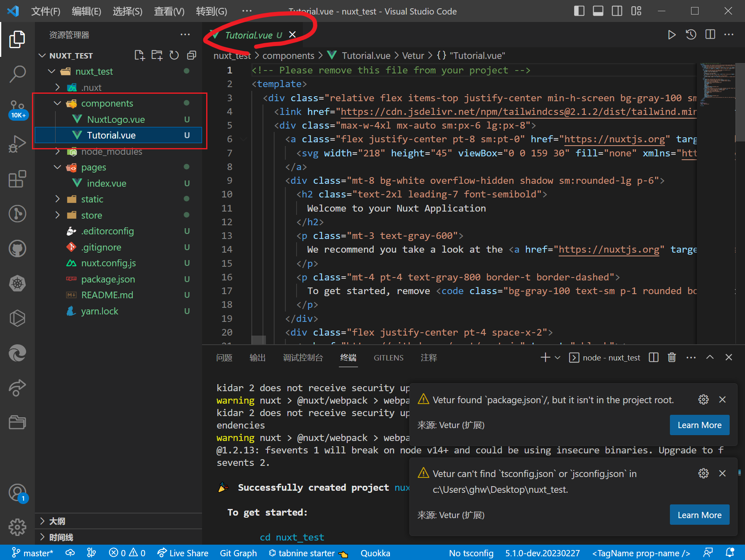Split the terminal panel
The image size is (745, 560).
click(x=654, y=357)
